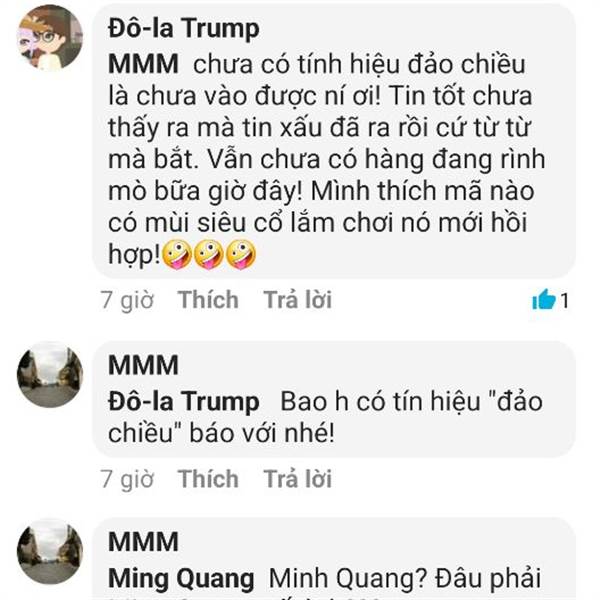Open the Đô-la Trump author name link
600x600 pixels.
click(184, 29)
